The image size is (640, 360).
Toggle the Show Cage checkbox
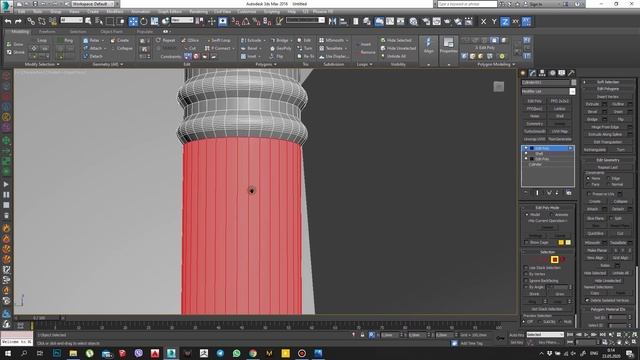click(526, 242)
